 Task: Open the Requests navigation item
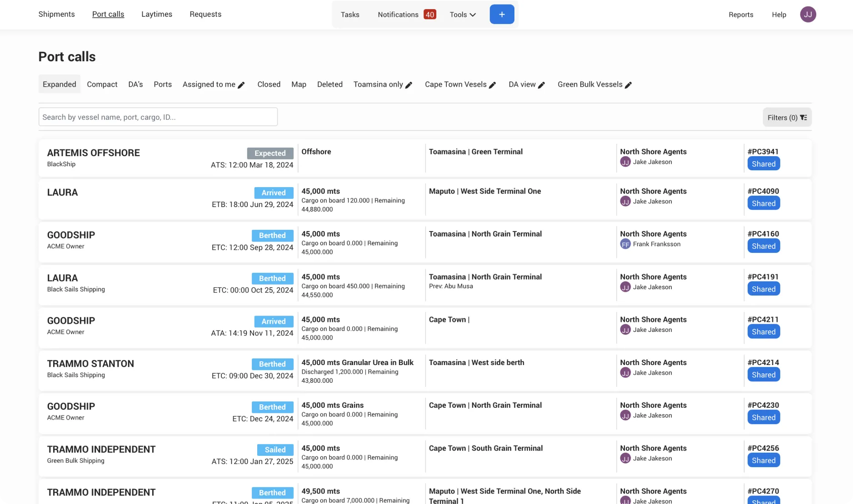click(x=205, y=14)
